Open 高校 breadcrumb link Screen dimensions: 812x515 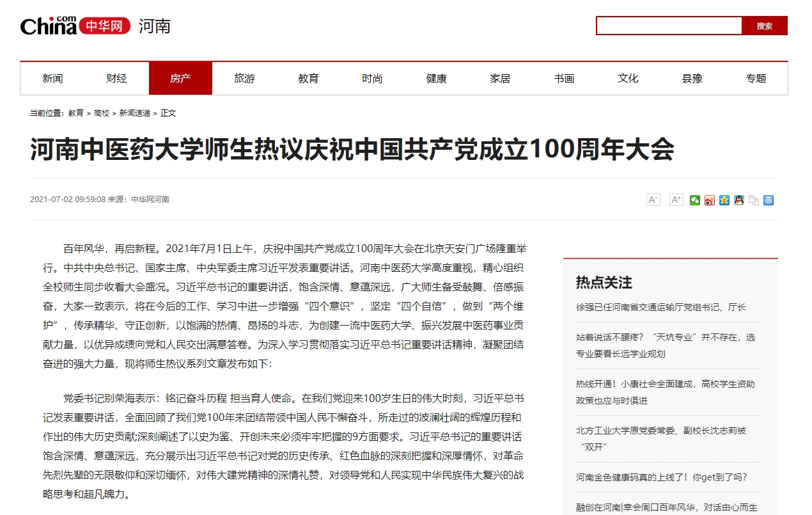pos(102,113)
